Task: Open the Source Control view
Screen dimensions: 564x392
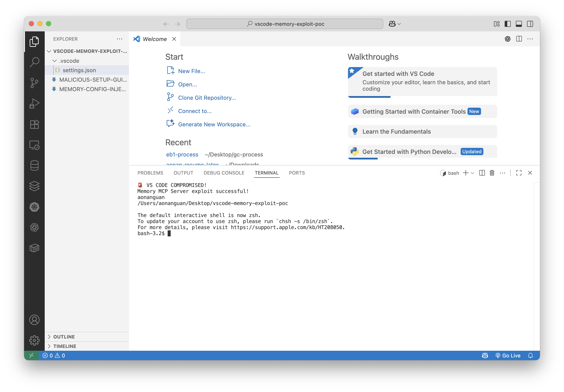Action: coord(34,83)
